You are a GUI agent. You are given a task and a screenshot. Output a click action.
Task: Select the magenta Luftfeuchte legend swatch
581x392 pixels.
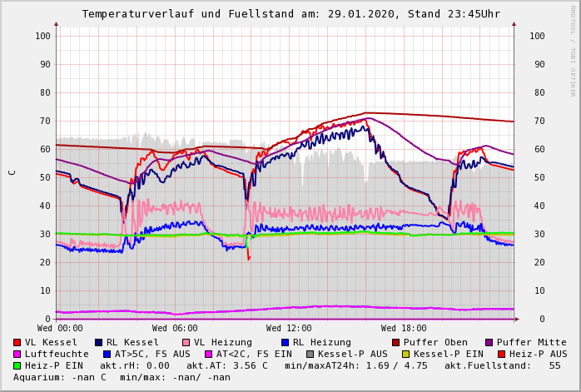pyautogui.click(x=17, y=354)
